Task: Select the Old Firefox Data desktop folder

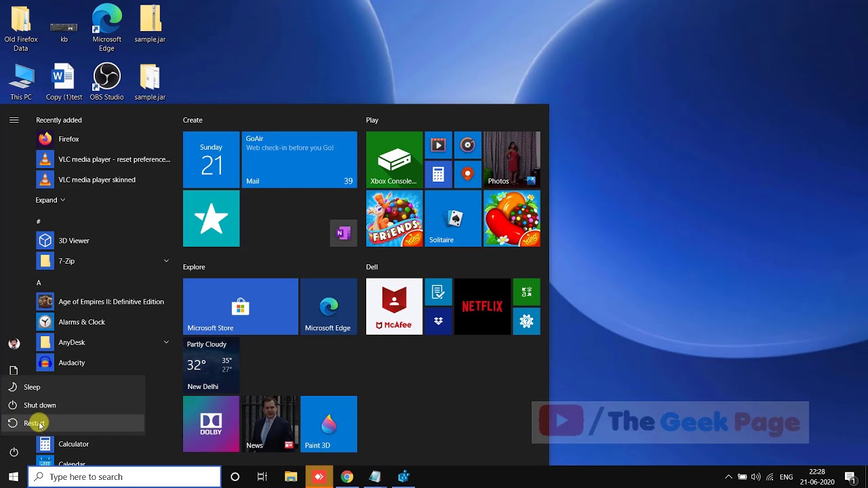Action: click(21, 28)
